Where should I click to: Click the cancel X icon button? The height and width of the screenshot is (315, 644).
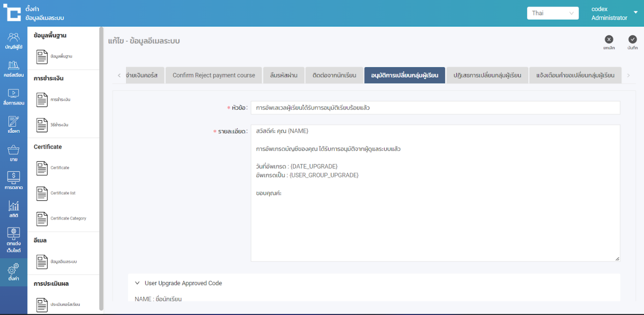pos(609,40)
